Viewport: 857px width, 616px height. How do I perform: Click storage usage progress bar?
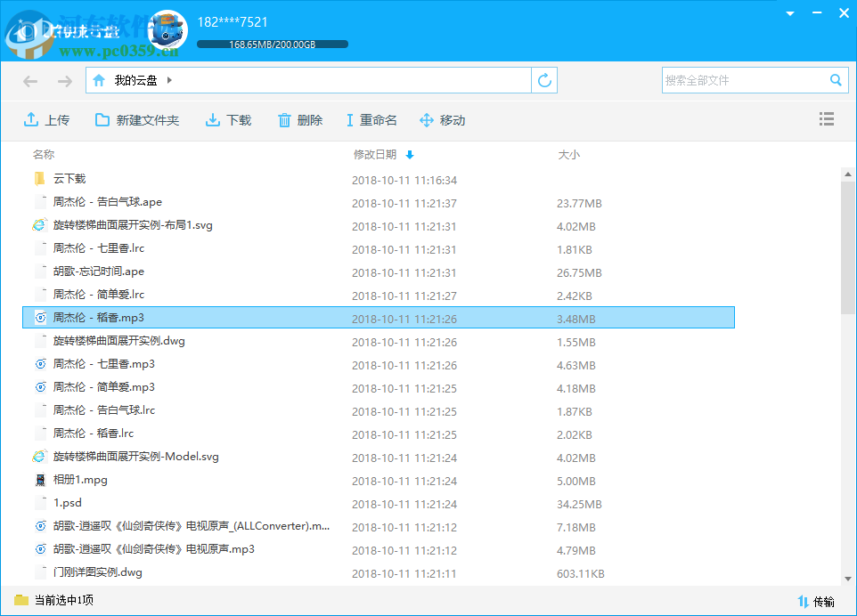(273, 45)
